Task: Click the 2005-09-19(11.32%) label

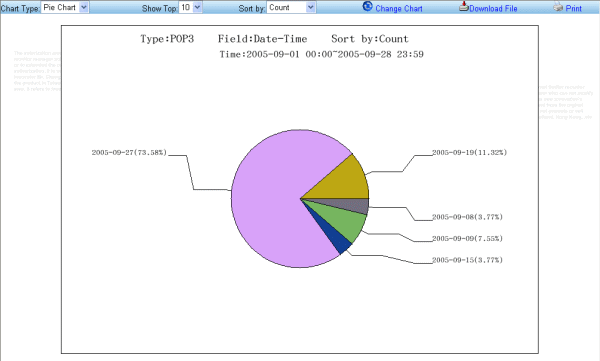Action: tap(470, 152)
